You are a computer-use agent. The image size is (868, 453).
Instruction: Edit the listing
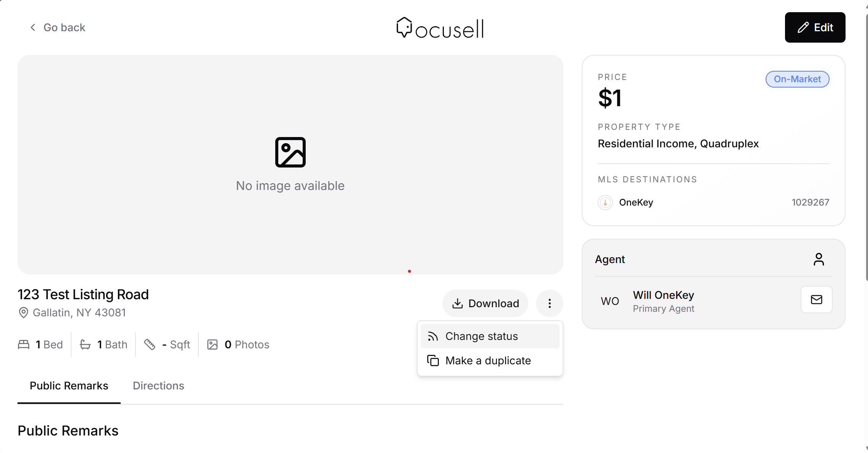(815, 27)
